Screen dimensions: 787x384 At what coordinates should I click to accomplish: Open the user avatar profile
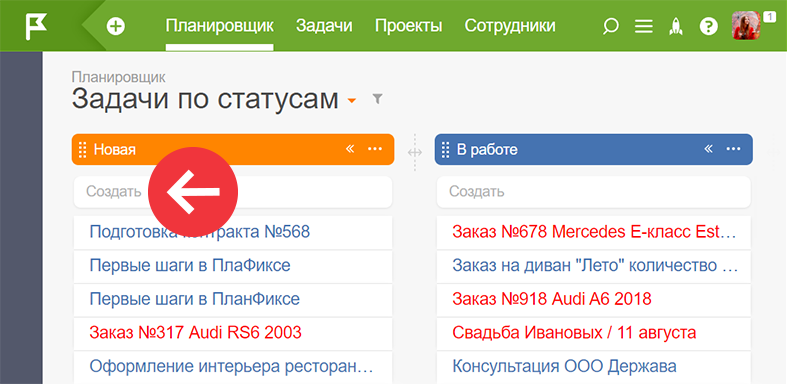click(746, 26)
